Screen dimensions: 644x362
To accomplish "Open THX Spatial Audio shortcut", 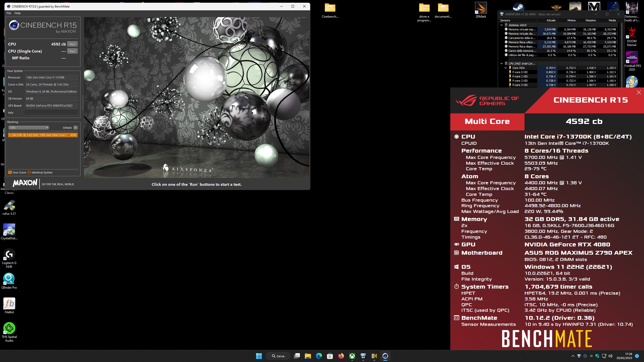I will [9, 332].
